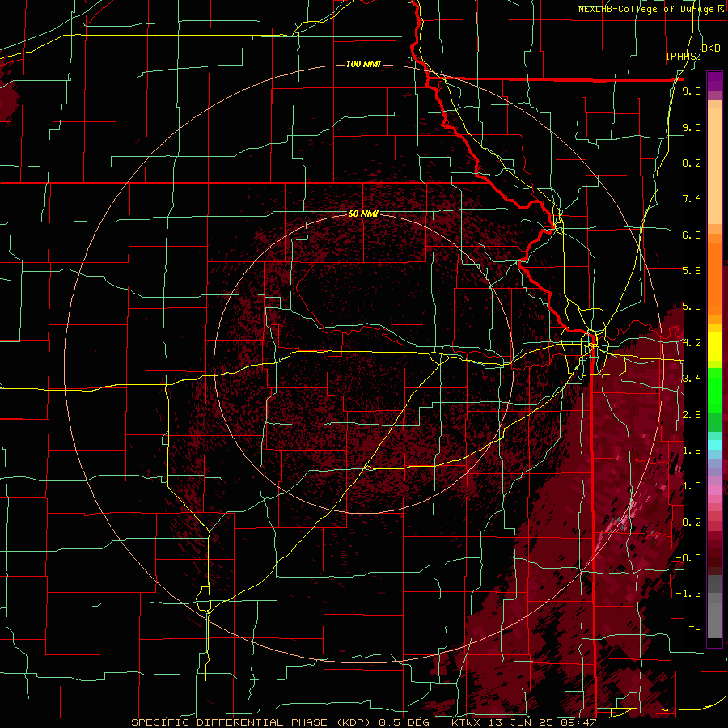
Task: Click the "[PHAS]" label above the color scale
Action: click(684, 56)
